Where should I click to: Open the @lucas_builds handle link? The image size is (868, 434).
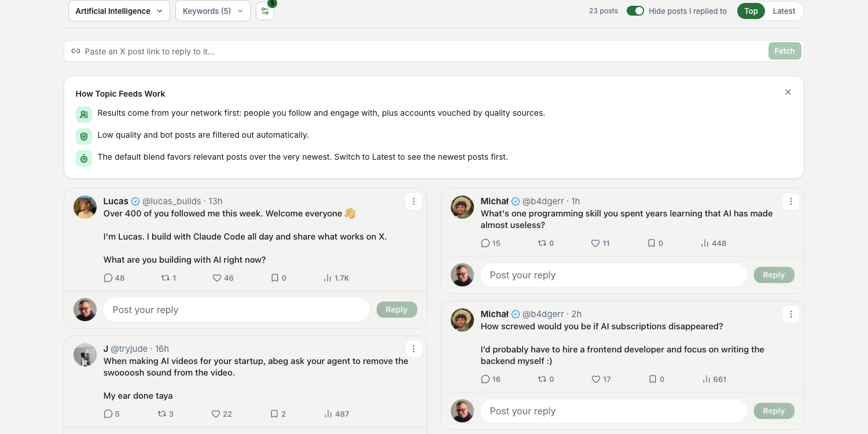click(x=172, y=201)
